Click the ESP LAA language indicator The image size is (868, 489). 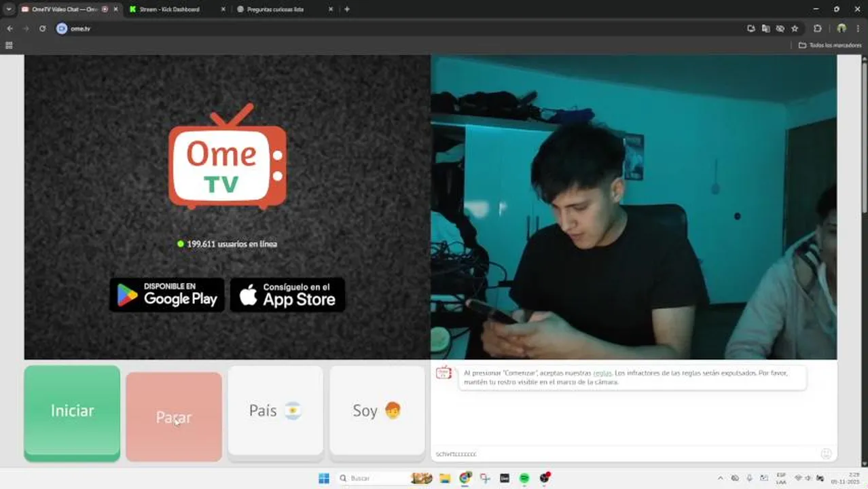click(782, 478)
